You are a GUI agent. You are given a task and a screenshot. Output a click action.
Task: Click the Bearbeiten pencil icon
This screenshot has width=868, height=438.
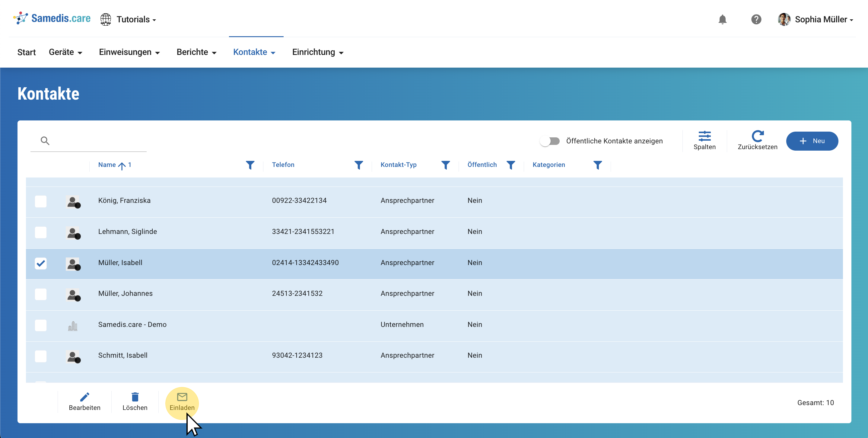click(x=84, y=397)
